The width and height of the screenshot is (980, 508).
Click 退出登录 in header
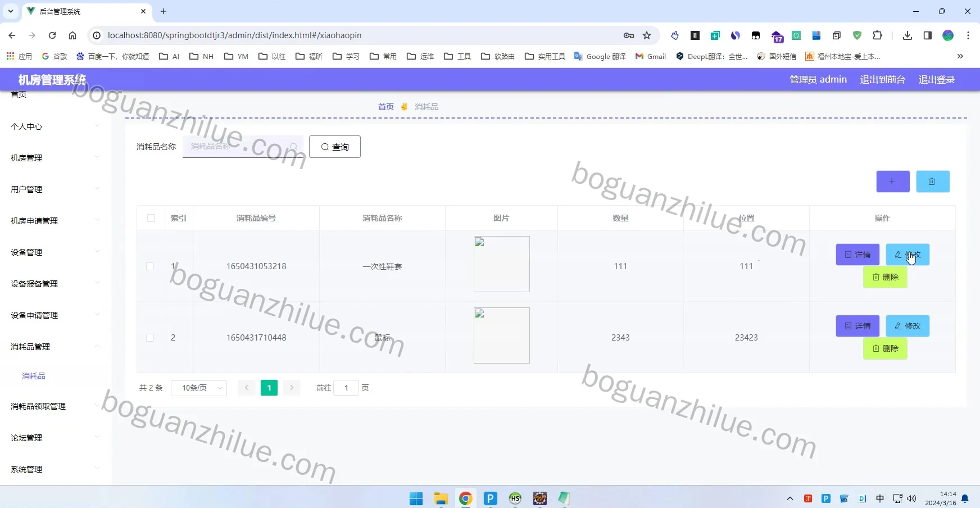click(x=937, y=80)
